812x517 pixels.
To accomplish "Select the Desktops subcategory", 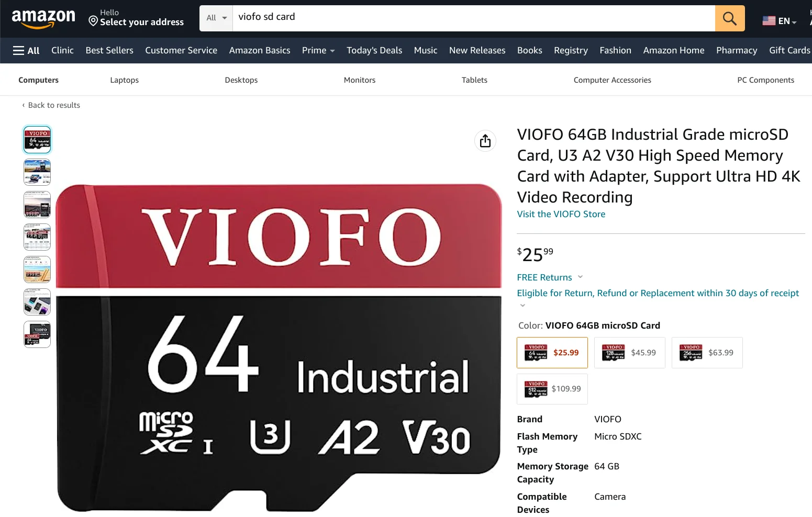I will coord(241,80).
